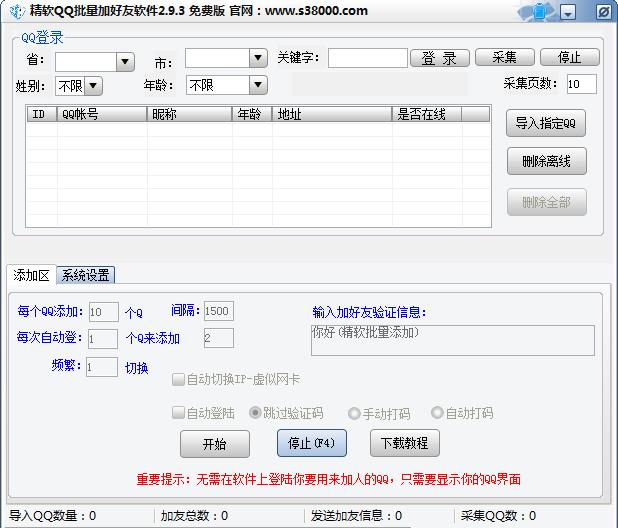Screen dimensions: 618x528
Task: Expand the 省 province dropdown
Action: click(x=124, y=62)
